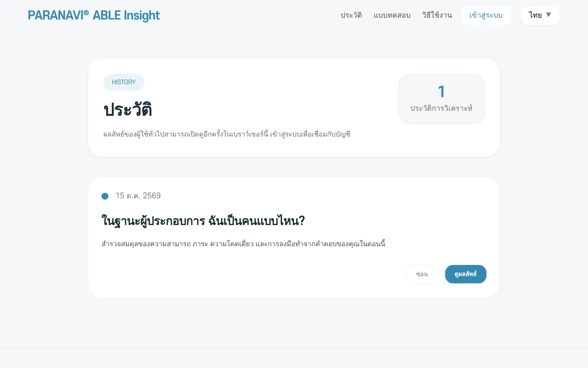
Task: Click the description starting with สำรวจสมดุลของความสามารถ
Action: pos(243,244)
